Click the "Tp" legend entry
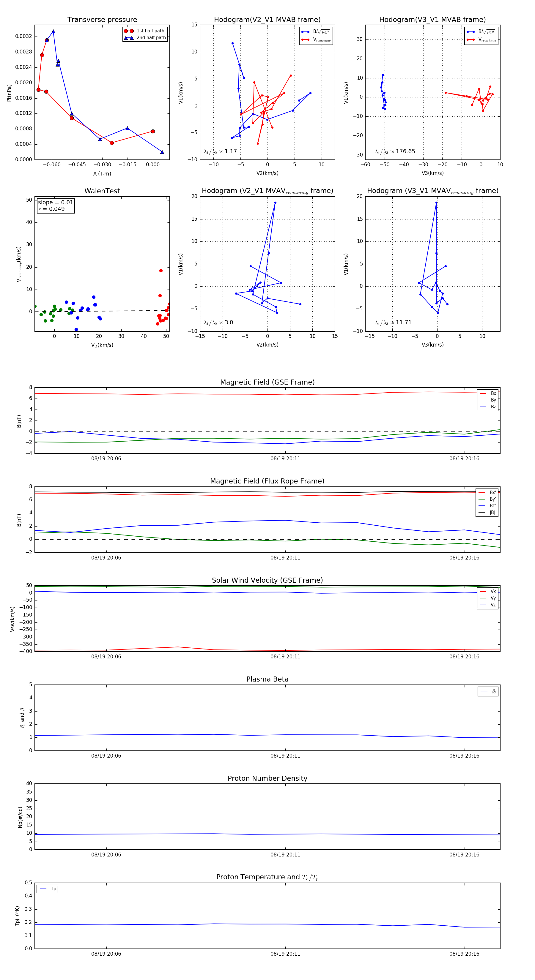 48,889
